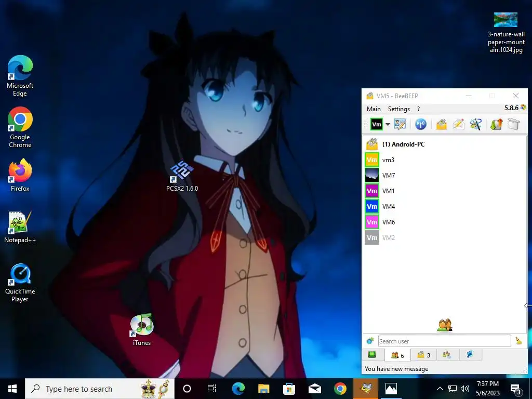532x399 pixels.
Task: Open Task View on the taskbar
Action: tap(212, 389)
